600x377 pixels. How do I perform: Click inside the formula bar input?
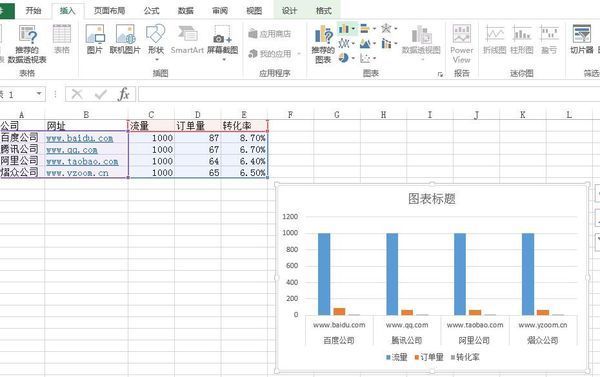tap(368, 94)
